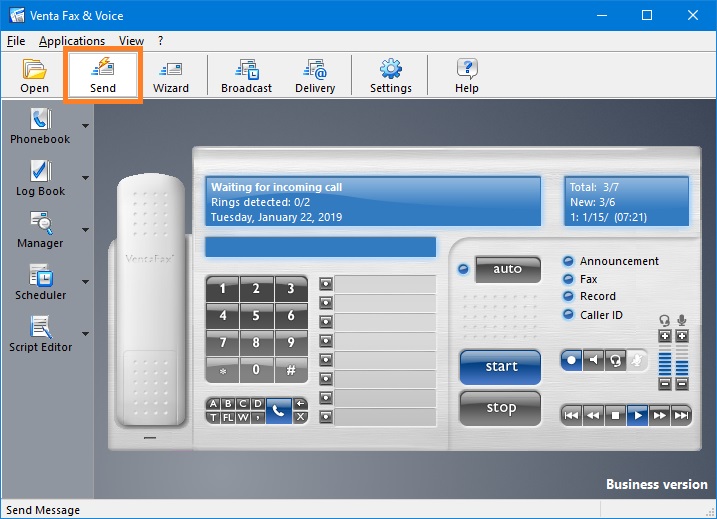717x519 pixels.
Task: Click the * key on the keypad
Action: point(222,369)
